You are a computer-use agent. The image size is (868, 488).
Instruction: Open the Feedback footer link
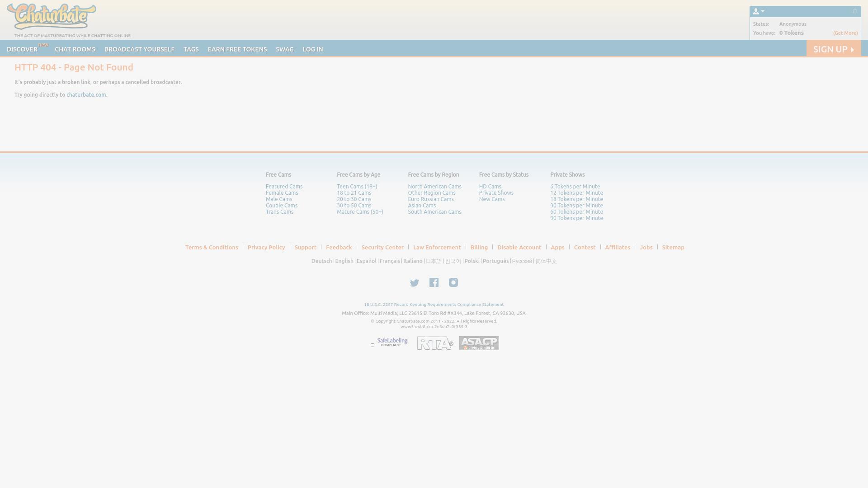point(339,248)
